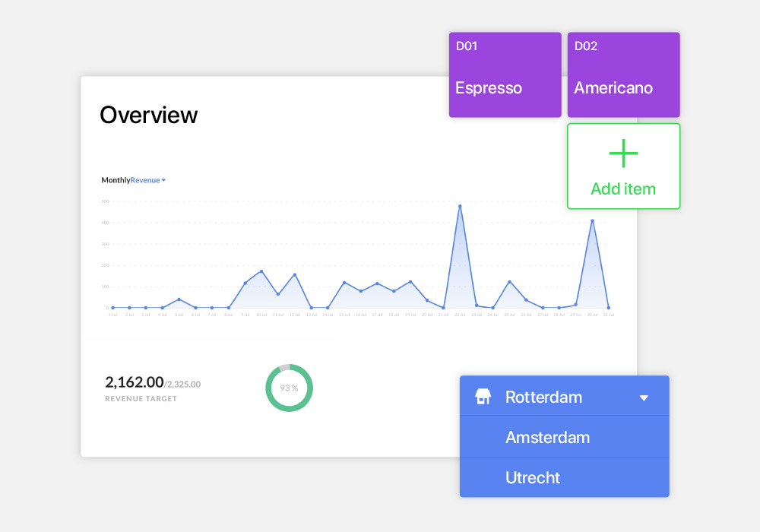
Task: Click the 25 Jul data point on chart
Action: coord(509,282)
